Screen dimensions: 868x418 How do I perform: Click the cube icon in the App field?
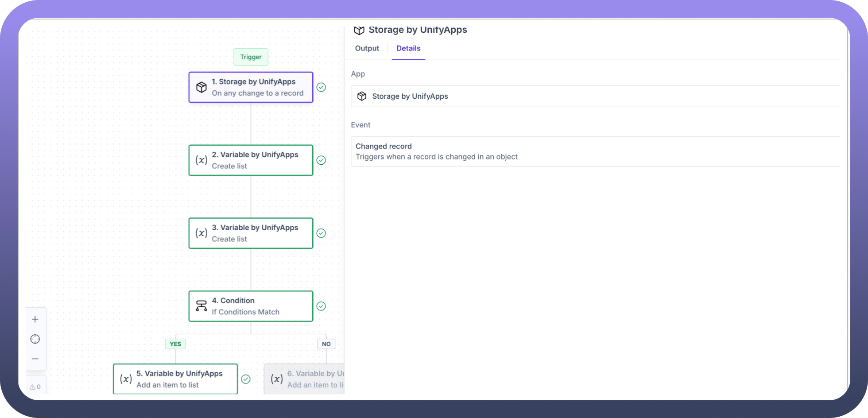362,96
